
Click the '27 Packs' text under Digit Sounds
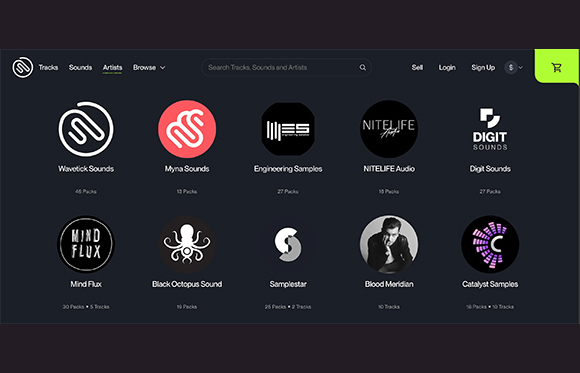(490, 191)
